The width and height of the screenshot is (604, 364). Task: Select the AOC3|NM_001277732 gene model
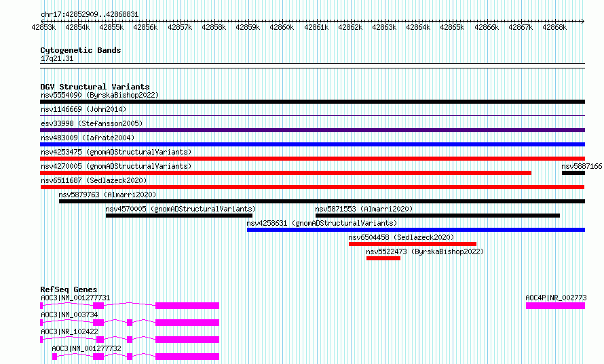pos(136,357)
